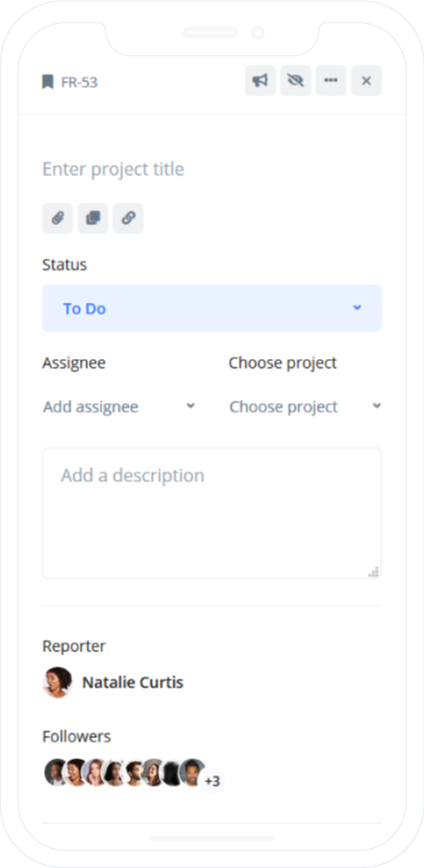Image resolution: width=424 pixels, height=868 pixels.
Task: Click the chain link icon
Action: [128, 218]
